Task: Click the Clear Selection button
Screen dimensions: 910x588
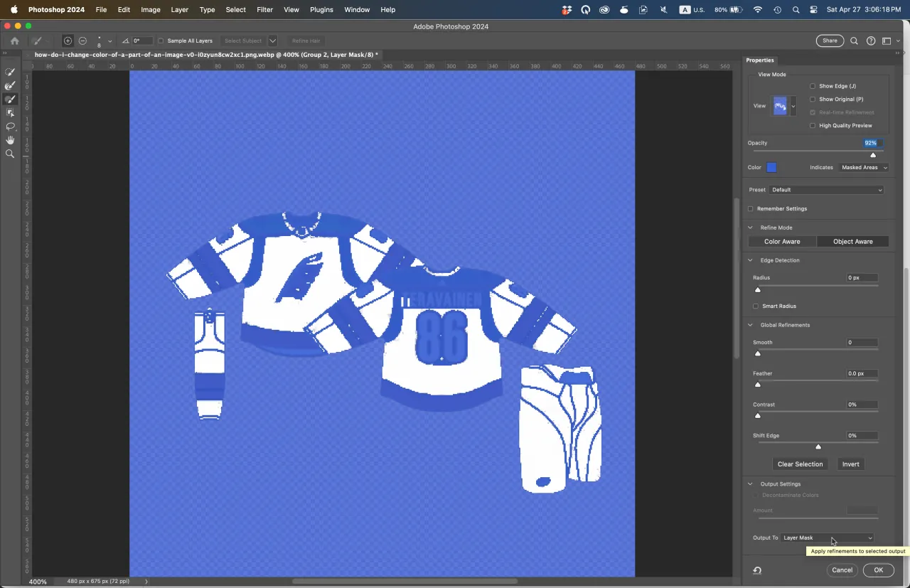Action: 800,464
